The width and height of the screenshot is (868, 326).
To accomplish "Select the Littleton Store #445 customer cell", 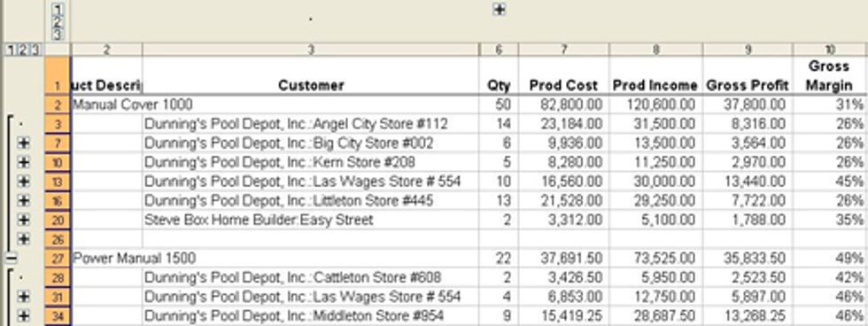I will 311,200.
